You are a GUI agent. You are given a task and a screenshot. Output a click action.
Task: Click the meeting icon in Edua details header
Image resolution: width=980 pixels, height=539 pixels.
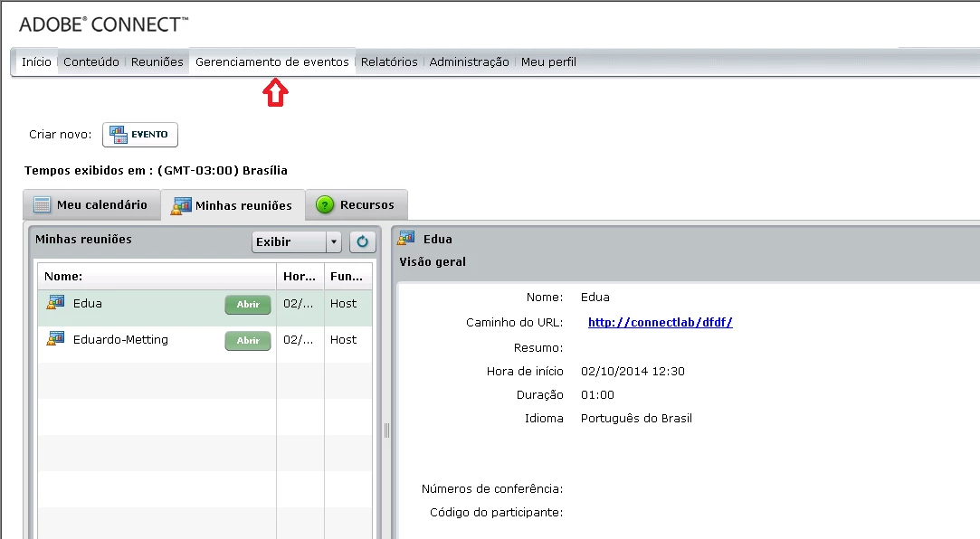[x=406, y=238]
